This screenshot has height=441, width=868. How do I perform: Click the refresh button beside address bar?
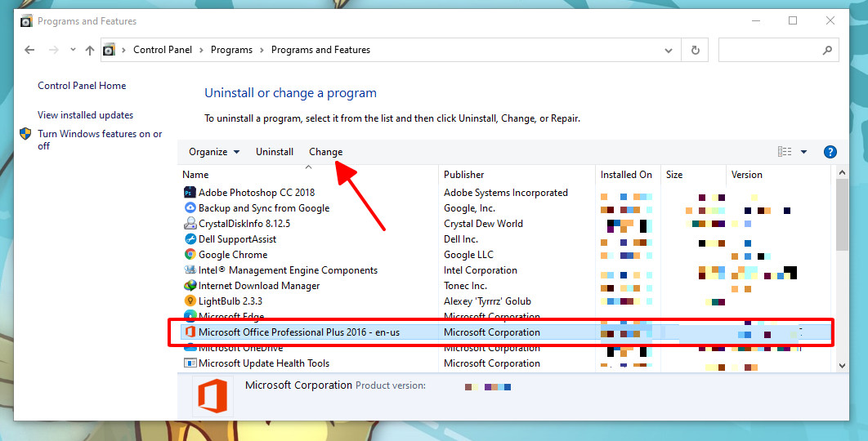[695, 50]
